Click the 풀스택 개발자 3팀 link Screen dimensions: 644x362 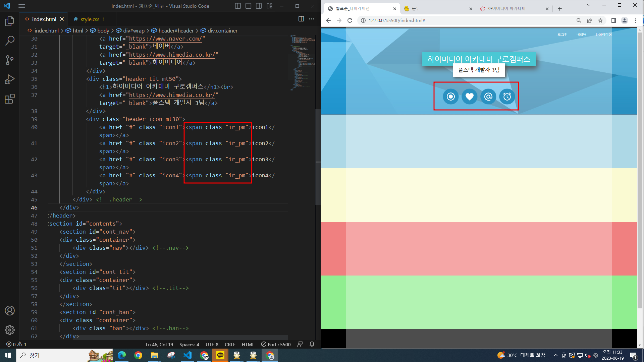479,70
